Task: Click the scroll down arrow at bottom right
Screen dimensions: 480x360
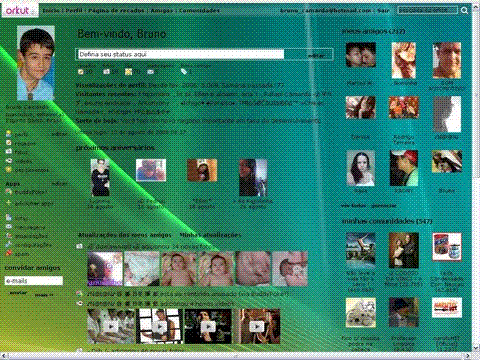Action: point(476,348)
